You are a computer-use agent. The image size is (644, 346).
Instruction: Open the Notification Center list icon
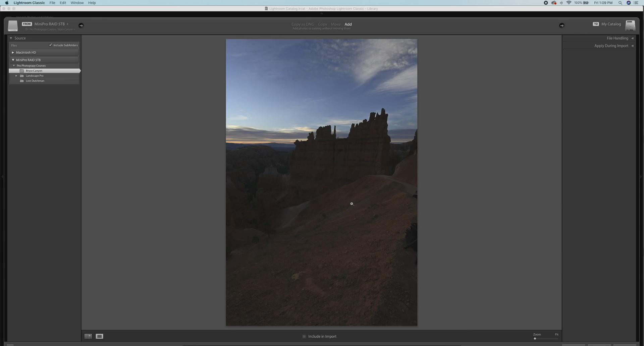click(x=636, y=3)
